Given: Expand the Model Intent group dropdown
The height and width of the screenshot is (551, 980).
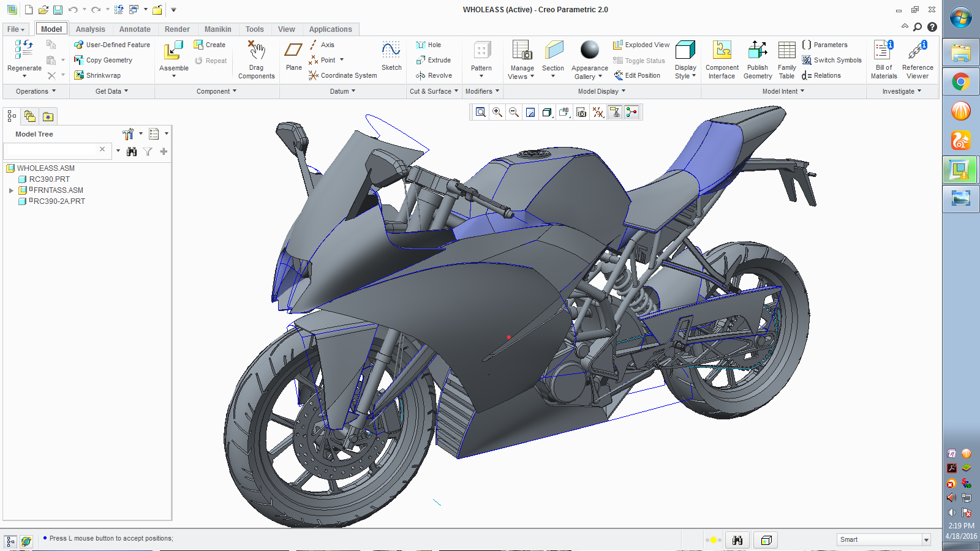Looking at the screenshot, I should pyautogui.click(x=783, y=91).
